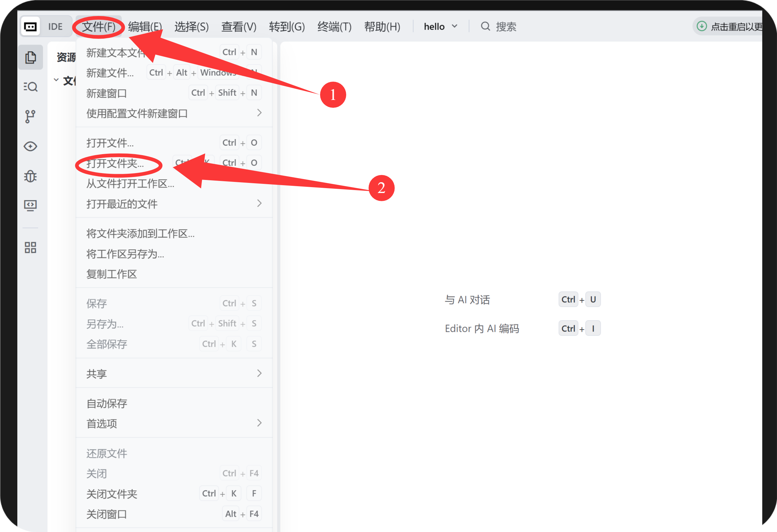The image size is (777, 532).
Task: Toggle the 自动保存 auto save option
Action: pyautogui.click(x=107, y=403)
